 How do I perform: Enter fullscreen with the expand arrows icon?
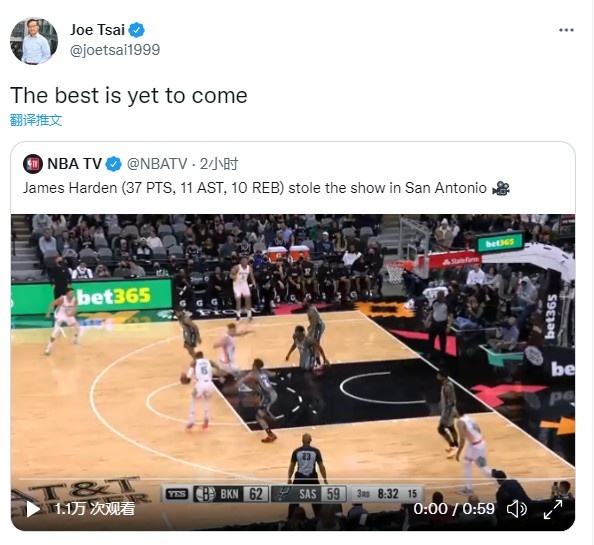point(553,509)
